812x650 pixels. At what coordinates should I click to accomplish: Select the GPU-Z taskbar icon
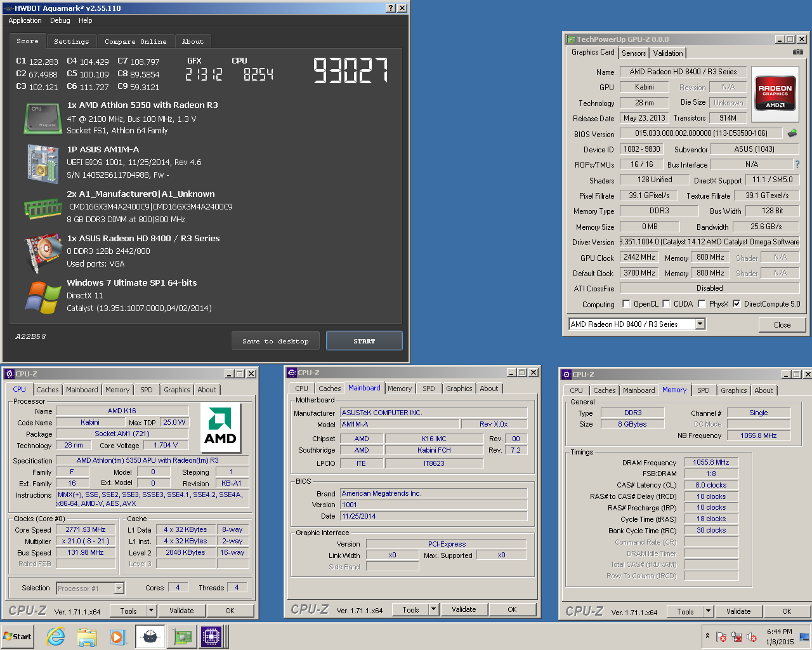[183, 637]
